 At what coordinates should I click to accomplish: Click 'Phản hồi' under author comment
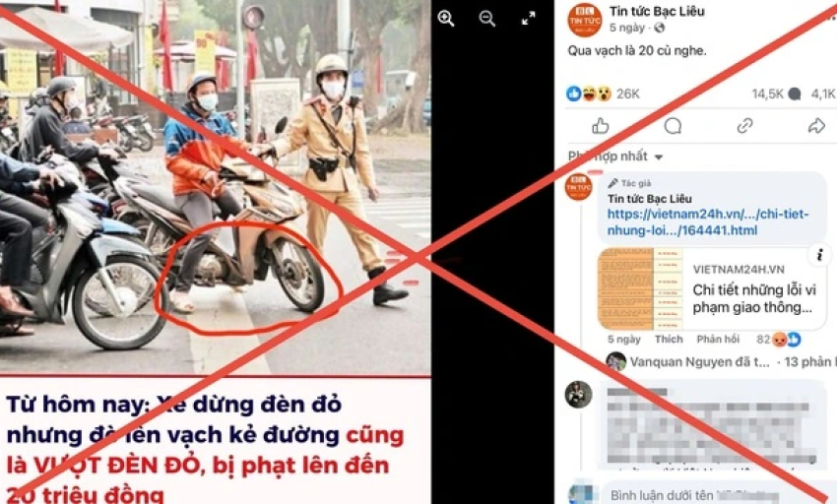click(718, 339)
